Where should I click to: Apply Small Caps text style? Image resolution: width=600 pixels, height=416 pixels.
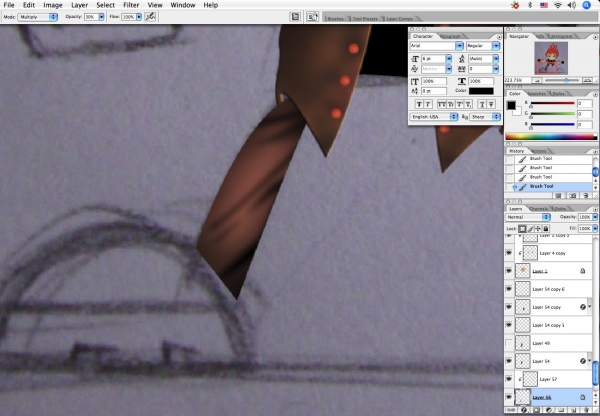[x=451, y=104]
